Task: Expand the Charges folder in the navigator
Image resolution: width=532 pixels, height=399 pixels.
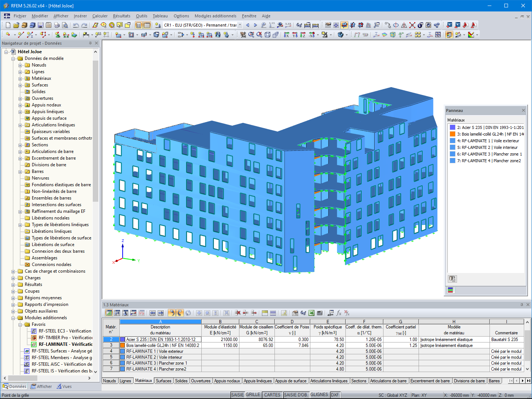Action: tap(13, 278)
